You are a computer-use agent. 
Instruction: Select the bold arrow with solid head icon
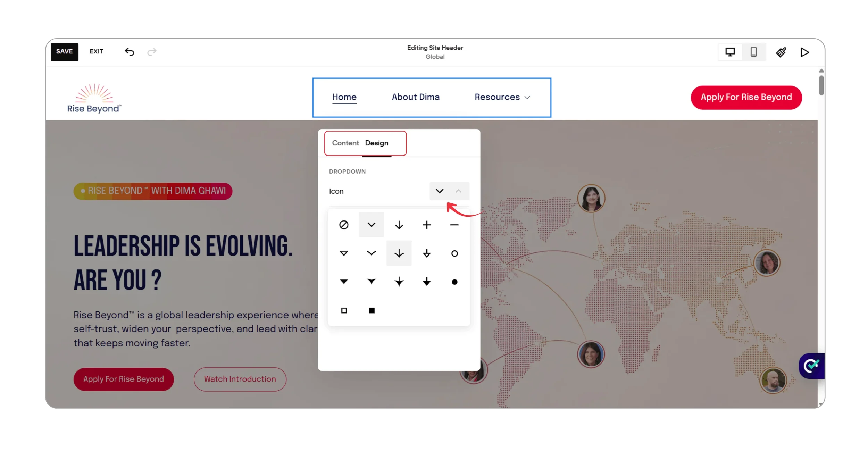point(427,282)
